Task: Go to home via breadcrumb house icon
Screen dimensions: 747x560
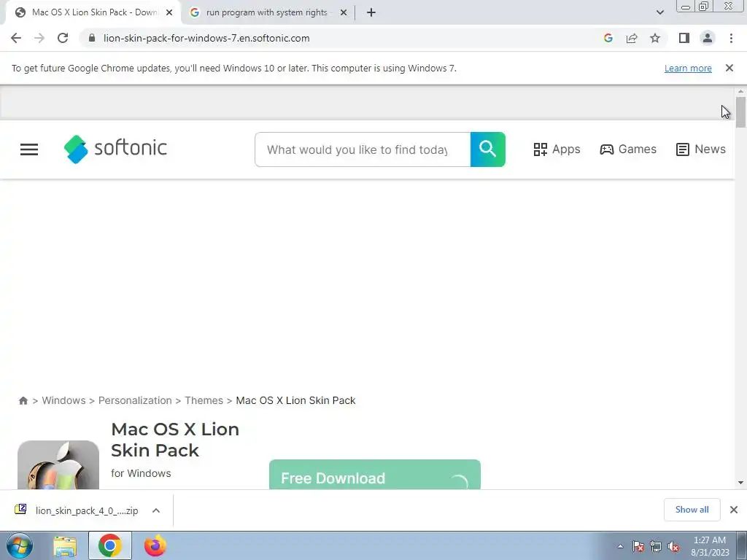Action: click(x=23, y=400)
